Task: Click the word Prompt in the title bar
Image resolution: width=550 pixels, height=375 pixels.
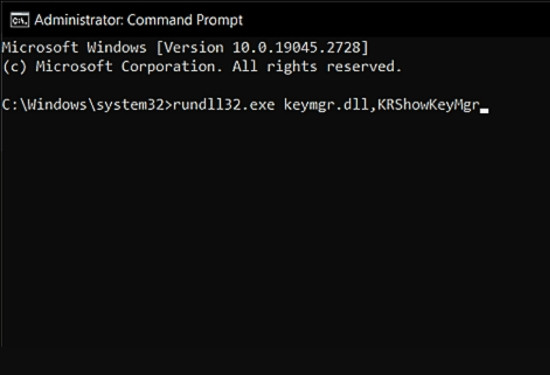Action: click(219, 21)
